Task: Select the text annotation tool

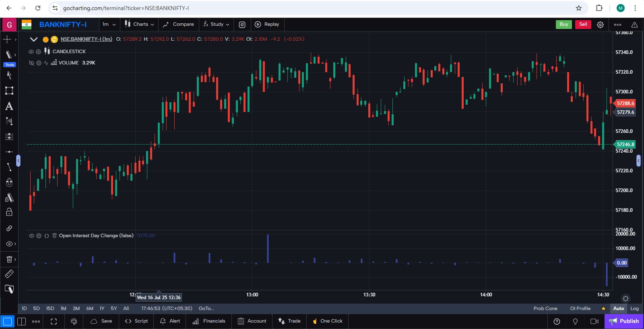Action: pos(9,106)
